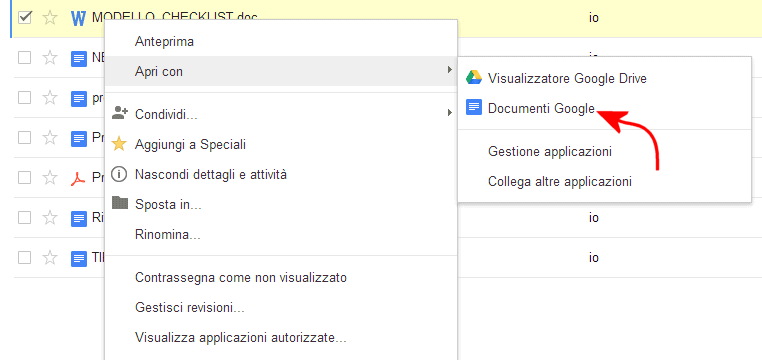Star the file starting with 'Ri'
This screenshot has width=762, height=360.
point(50,218)
